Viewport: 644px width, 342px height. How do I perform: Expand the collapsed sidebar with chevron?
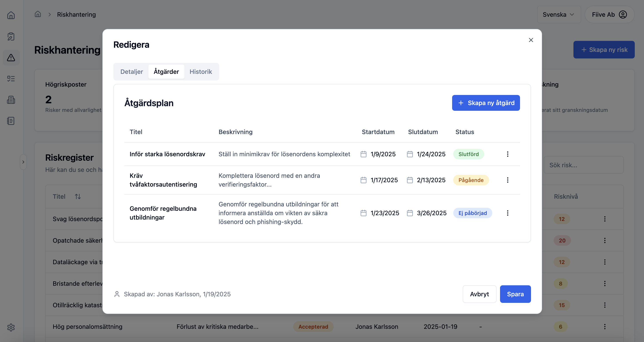tap(23, 162)
